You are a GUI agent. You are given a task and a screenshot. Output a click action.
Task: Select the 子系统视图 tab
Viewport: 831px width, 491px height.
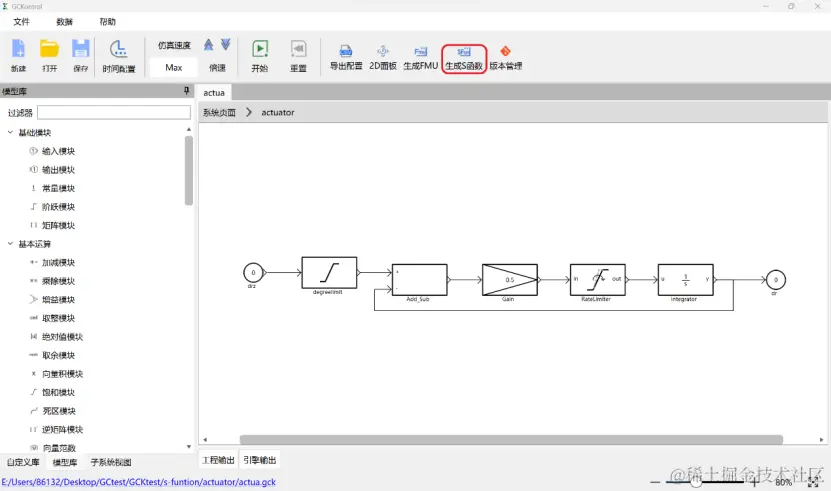click(111, 462)
